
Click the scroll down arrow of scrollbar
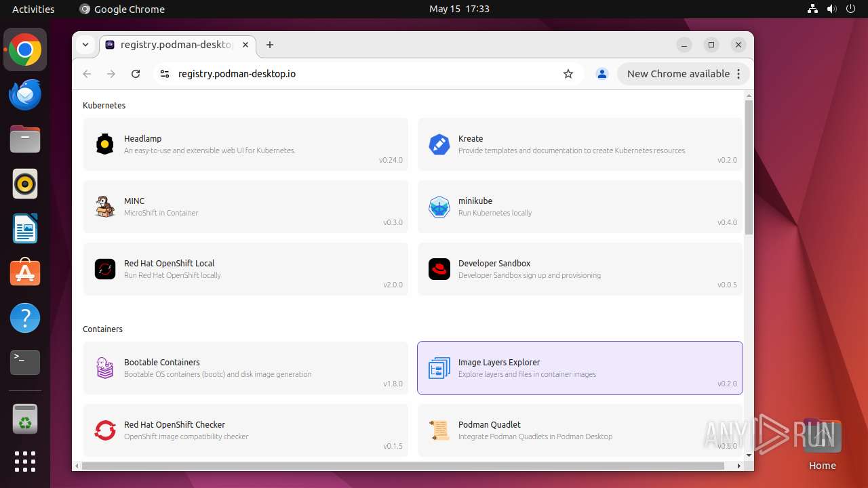(x=749, y=455)
